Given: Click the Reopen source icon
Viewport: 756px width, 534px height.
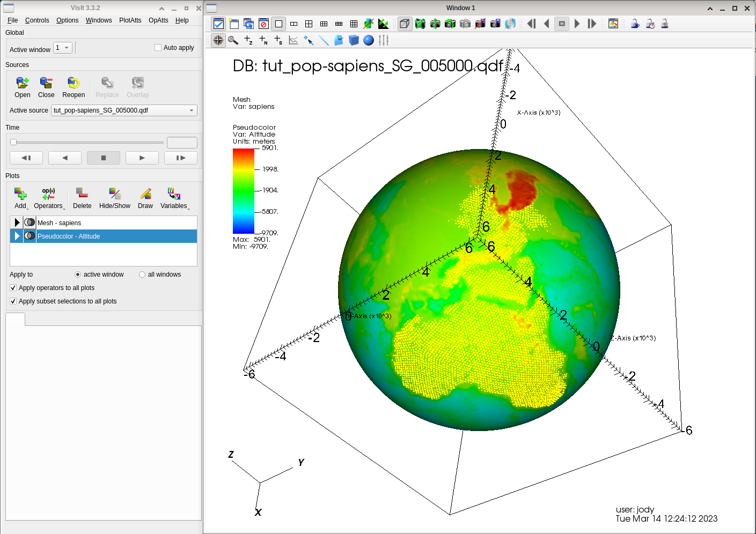Looking at the screenshot, I should point(74,83).
